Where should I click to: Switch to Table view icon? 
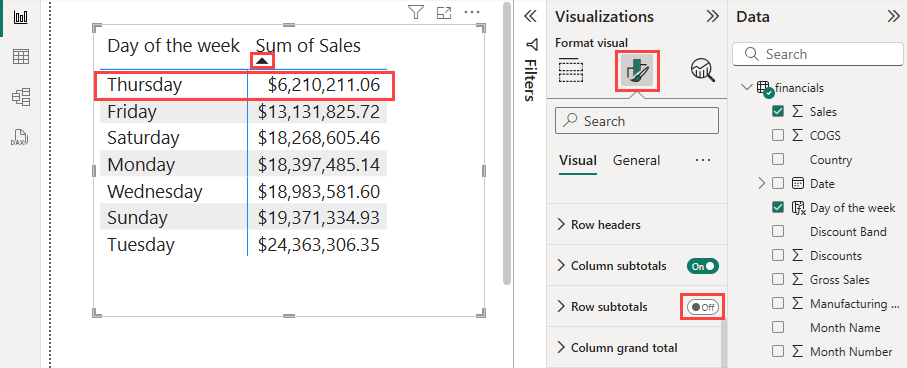click(x=21, y=57)
